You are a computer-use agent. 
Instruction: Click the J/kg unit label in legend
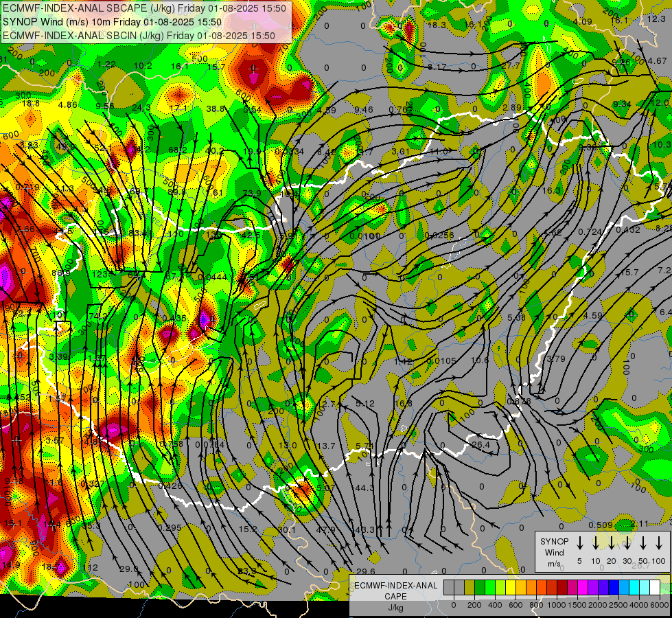(x=395, y=608)
